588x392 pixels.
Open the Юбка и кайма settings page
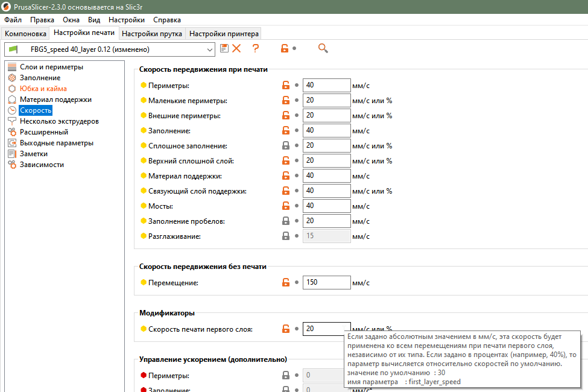(43, 89)
